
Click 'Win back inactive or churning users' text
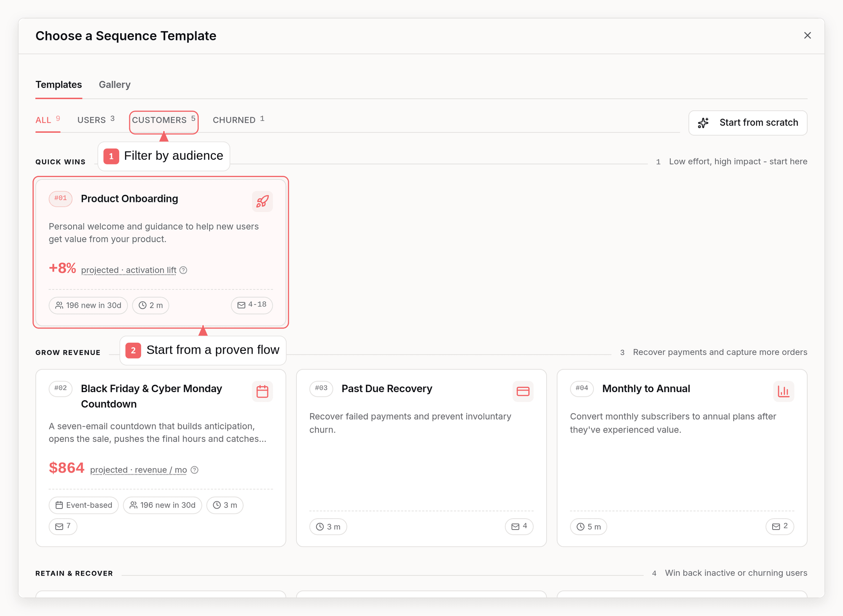[736, 573]
